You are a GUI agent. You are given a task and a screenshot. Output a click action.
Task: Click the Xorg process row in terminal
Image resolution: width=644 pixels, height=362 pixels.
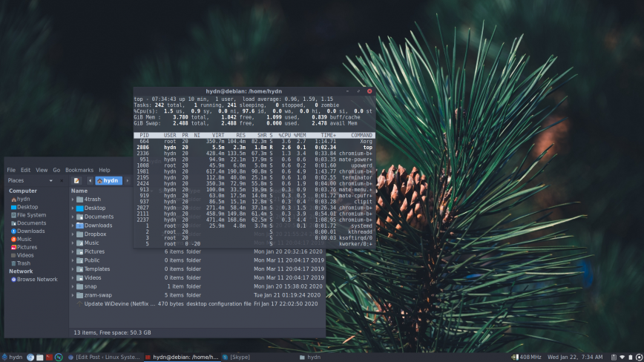[x=254, y=141]
